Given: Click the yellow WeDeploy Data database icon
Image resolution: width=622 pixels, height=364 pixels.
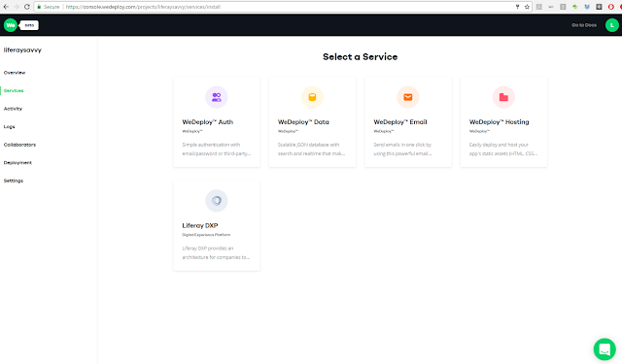Looking at the screenshot, I should tap(312, 97).
